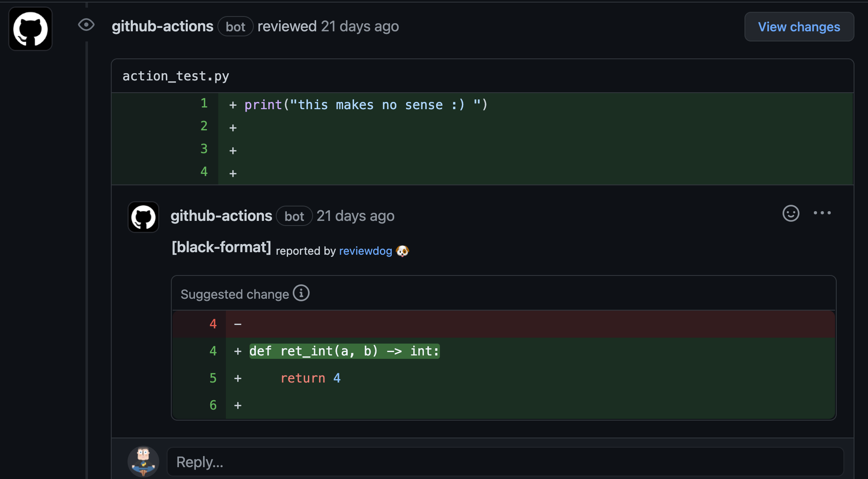868x479 pixels.
Task: Click your user avatar by reply box
Action: click(143, 461)
